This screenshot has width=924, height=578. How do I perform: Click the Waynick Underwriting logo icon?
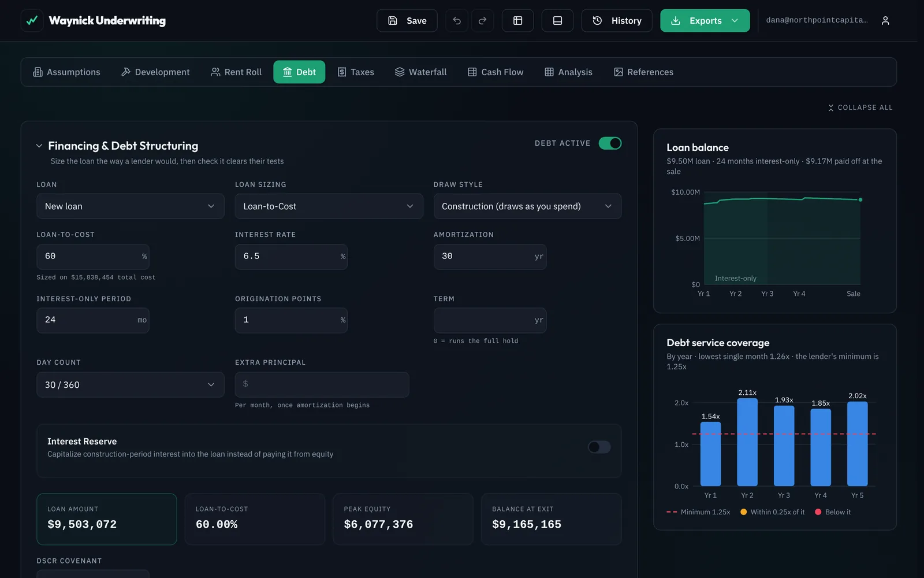pyautogui.click(x=32, y=21)
